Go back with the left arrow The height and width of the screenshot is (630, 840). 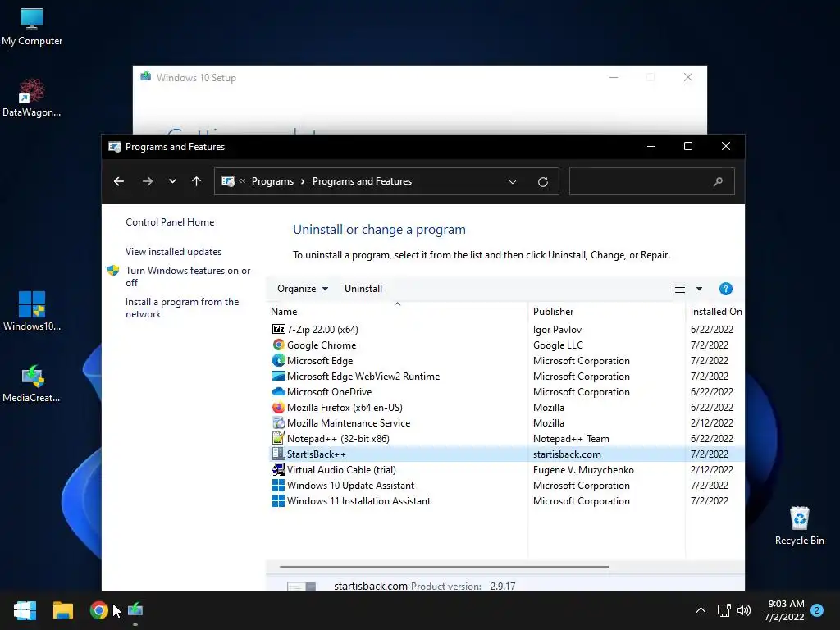pyautogui.click(x=119, y=181)
